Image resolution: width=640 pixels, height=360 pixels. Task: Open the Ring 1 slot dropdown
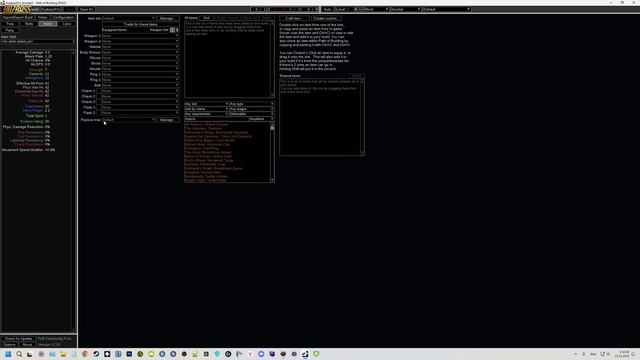pos(140,74)
